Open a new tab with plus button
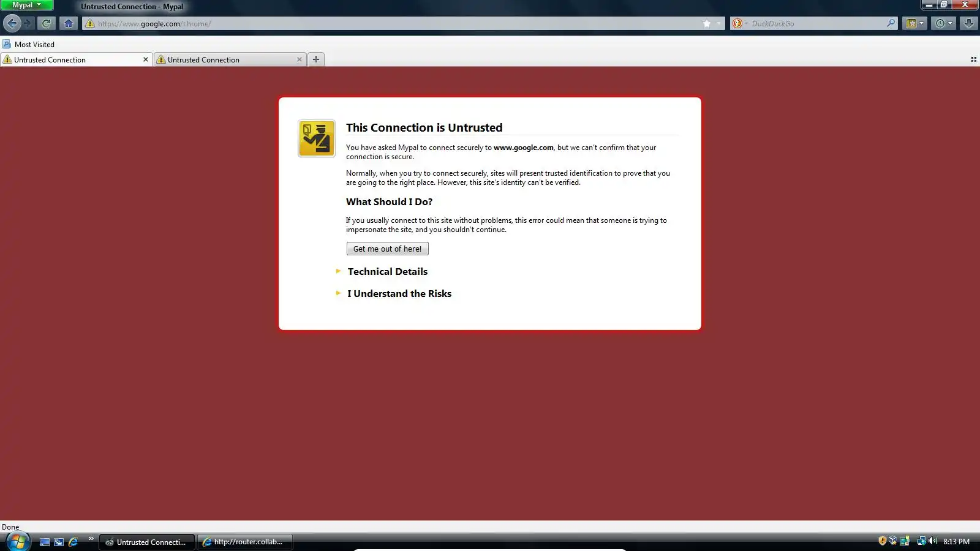 click(316, 59)
